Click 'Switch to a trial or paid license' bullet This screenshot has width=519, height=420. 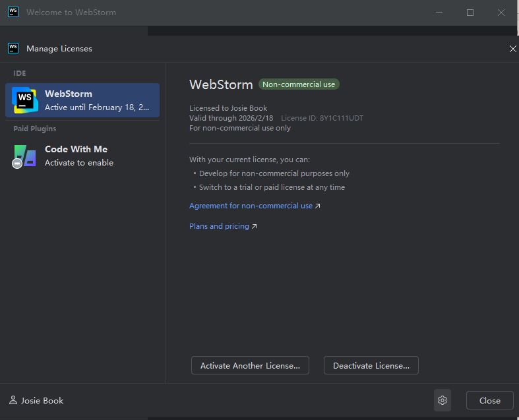(x=272, y=187)
